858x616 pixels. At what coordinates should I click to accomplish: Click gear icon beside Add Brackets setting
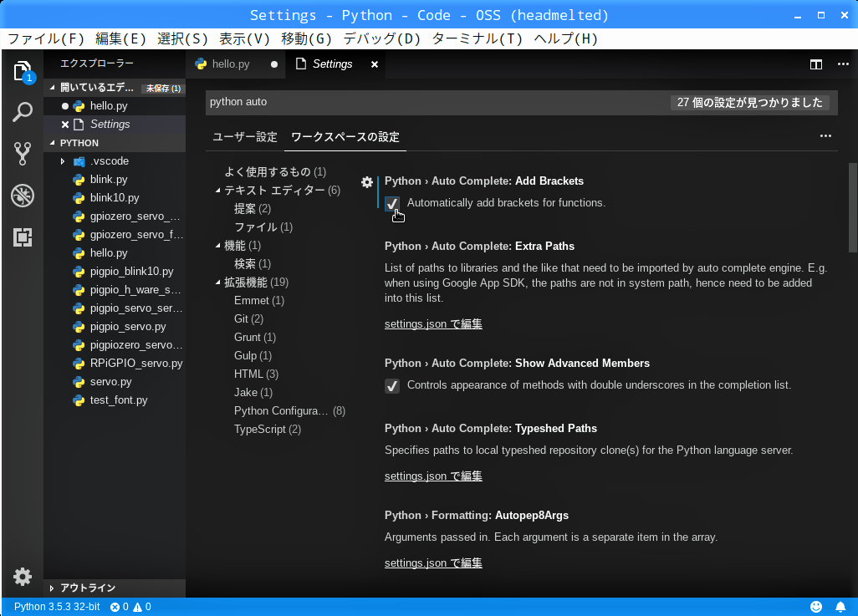point(367,182)
